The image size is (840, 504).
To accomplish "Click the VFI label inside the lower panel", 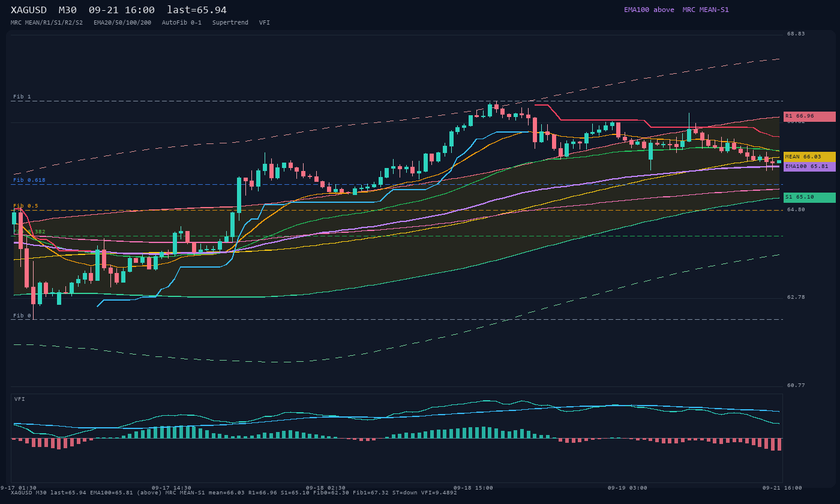I will [x=20, y=399].
